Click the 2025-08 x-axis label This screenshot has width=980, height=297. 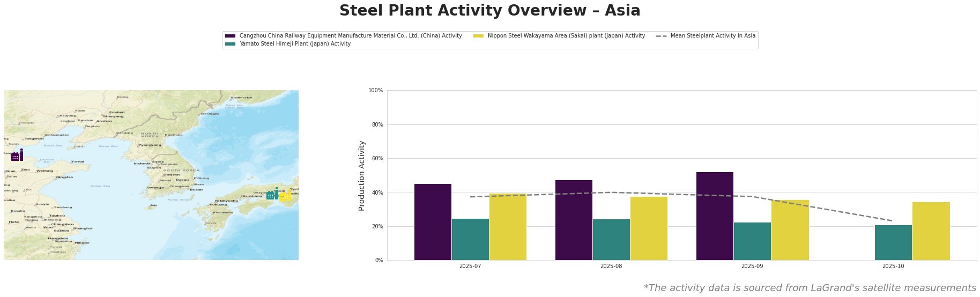[x=611, y=266]
